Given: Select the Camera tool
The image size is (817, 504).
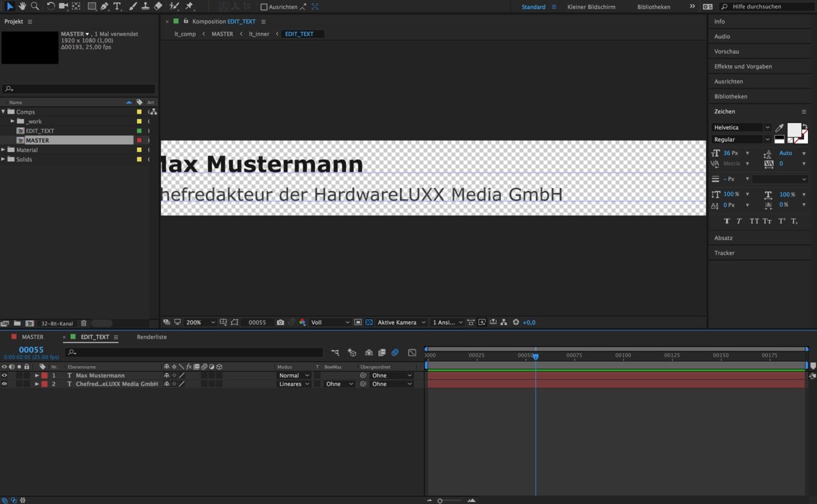Looking at the screenshot, I should coord(63,6).
